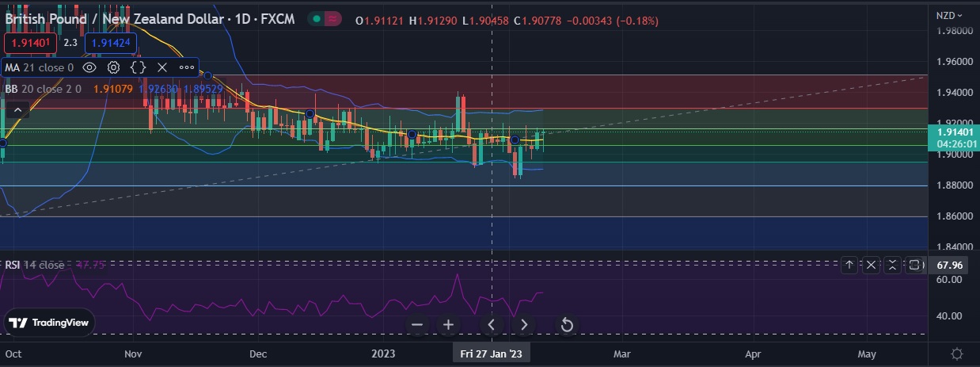Viewport: 980px width, 367px height.
Task: Open the NZD currency dropdown
Action: click(949, 15)
